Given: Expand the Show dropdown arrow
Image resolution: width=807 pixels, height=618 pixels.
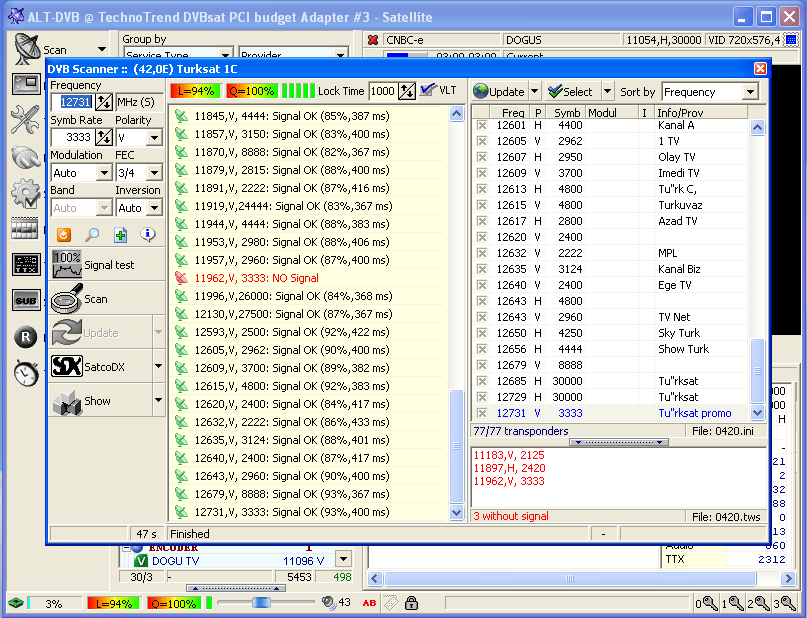Looking at the screenshot, I should pyautogui.click(x=158, y=400).
